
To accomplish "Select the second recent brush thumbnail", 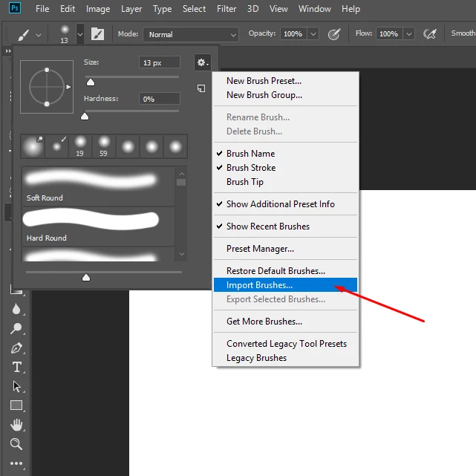I will click(x=56, y=146).
